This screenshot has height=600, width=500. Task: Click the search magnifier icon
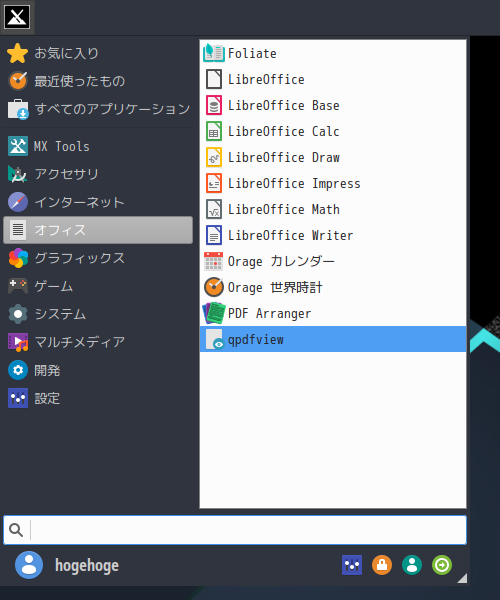pyautogui.click(x=16, y=530)
